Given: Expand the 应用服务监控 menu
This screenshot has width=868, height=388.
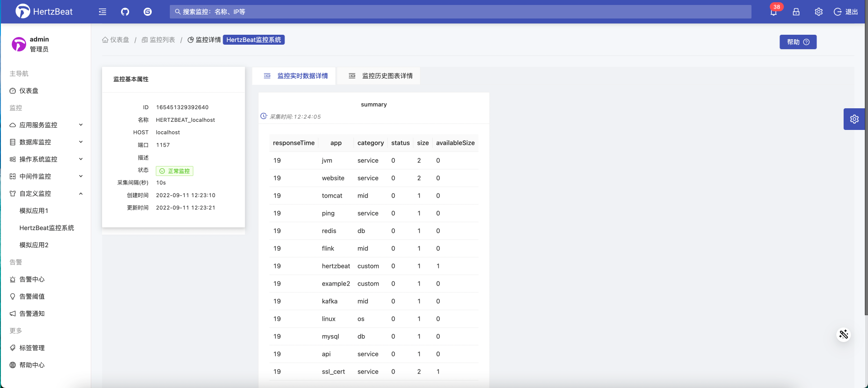Looking at the screenshot, I should pyautogui.click(x=45, y=125).
